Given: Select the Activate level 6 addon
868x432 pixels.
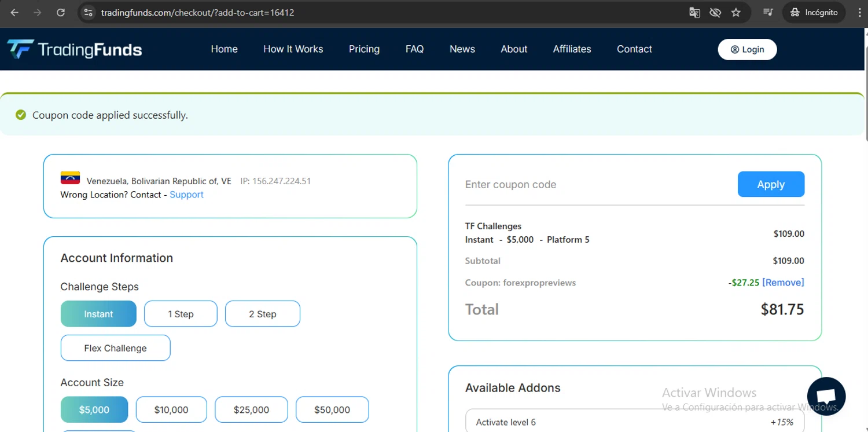Looking at the screenshot, I should [634, 422].
